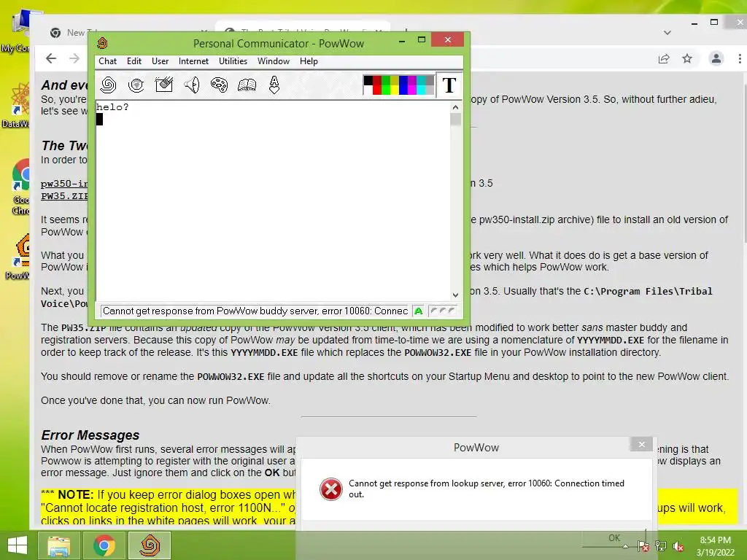Click the second swirl globe toolbar icon
Viewport: 747px width, 560px height.
[x=136, y=85]
